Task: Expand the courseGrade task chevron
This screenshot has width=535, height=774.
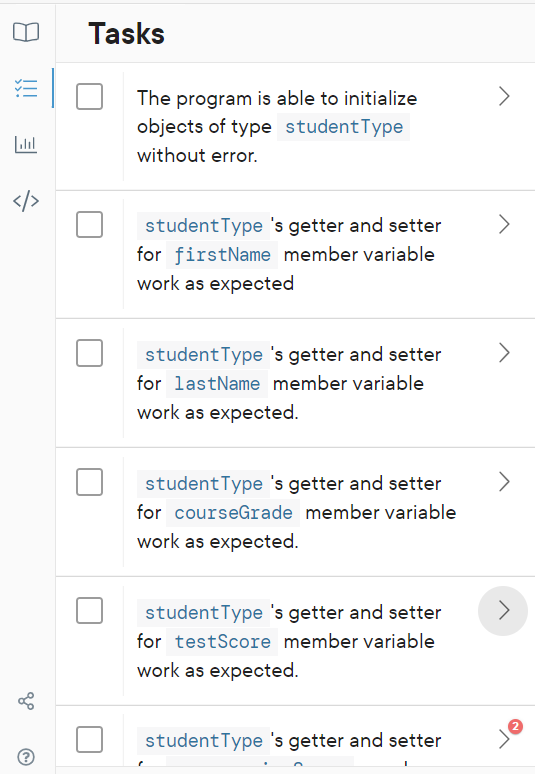Action: click(x=504, y=482)
